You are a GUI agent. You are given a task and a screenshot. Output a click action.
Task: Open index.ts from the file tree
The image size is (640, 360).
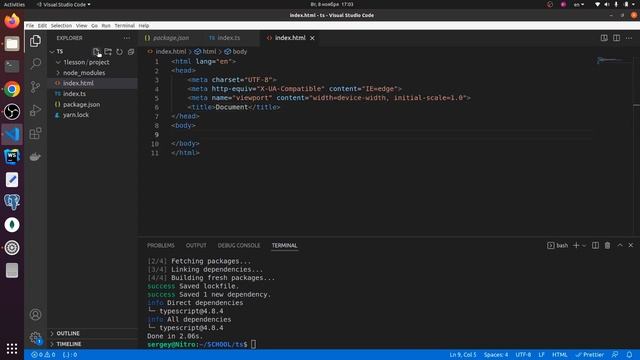pyautogui.click(x=93, y=94)
